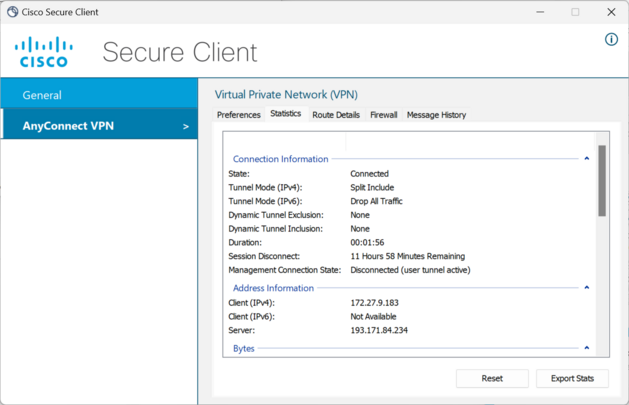Select the Client IPv6 Not Available value
This screenshot has height=405, width=629.
[373, 316]
